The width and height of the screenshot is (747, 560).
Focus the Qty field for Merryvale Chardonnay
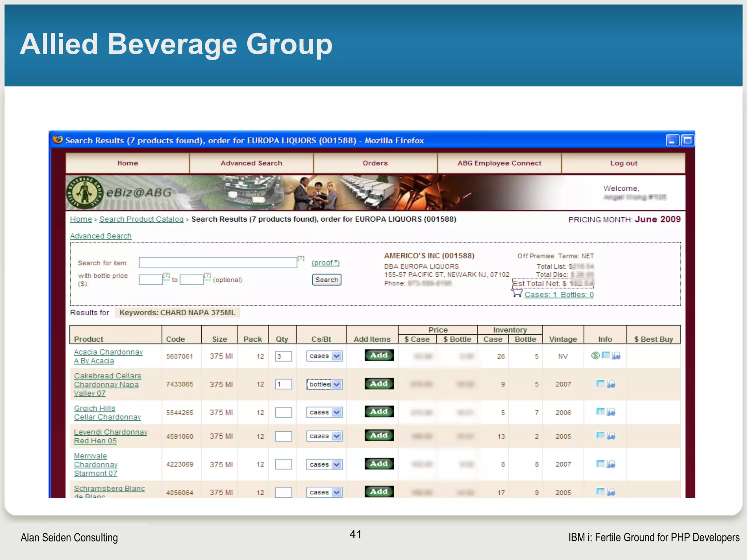(283, 464)
